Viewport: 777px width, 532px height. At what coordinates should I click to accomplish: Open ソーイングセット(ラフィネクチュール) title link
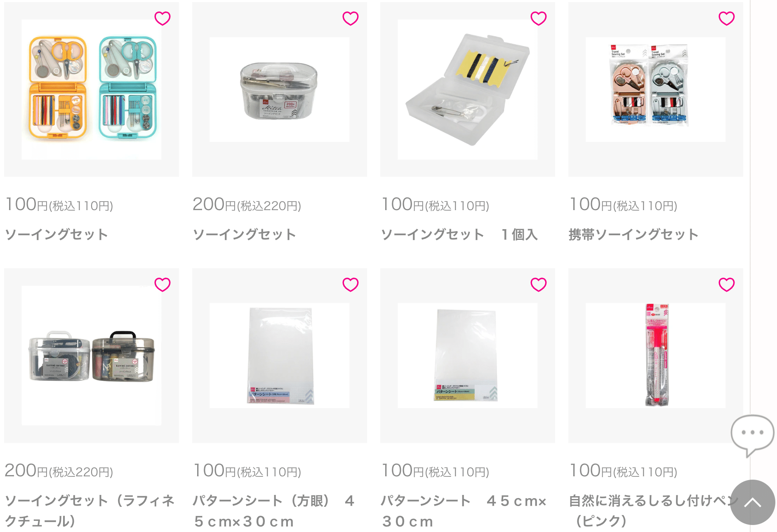tap(90, 511)
